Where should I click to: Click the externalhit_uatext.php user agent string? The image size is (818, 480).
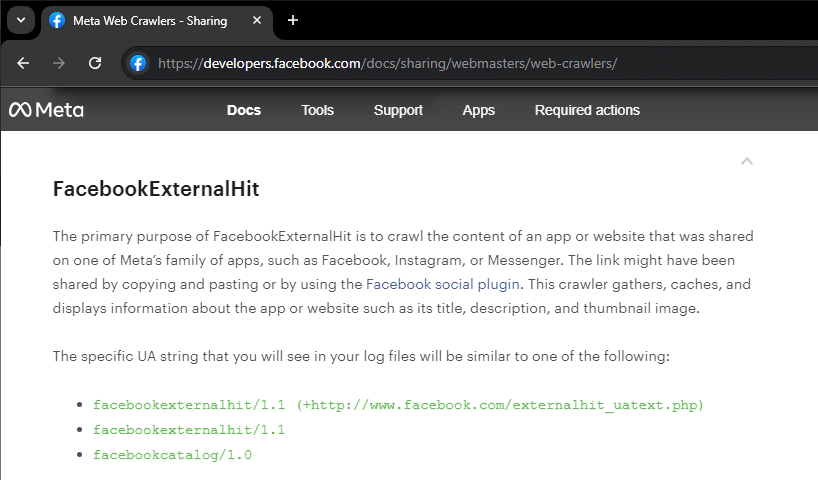[398, 405]
